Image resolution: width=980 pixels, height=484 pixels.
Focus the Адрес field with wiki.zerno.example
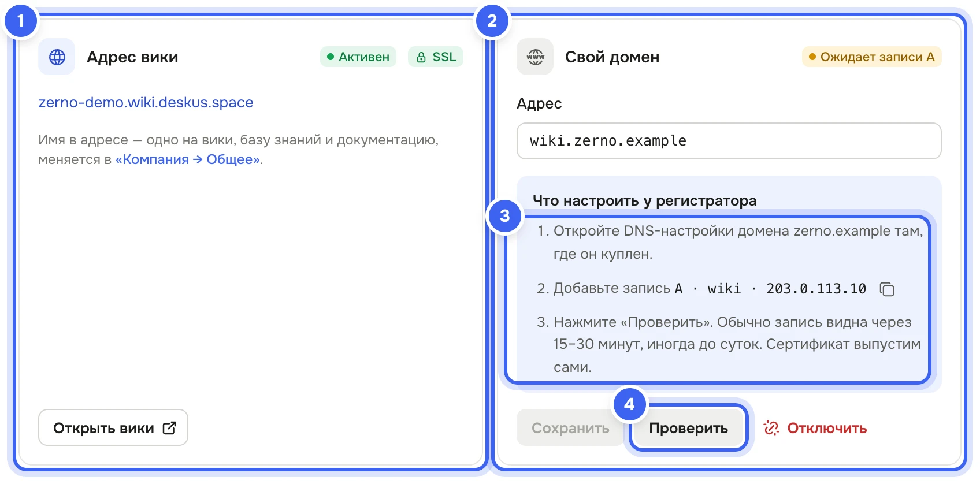[x=729, y=141]
